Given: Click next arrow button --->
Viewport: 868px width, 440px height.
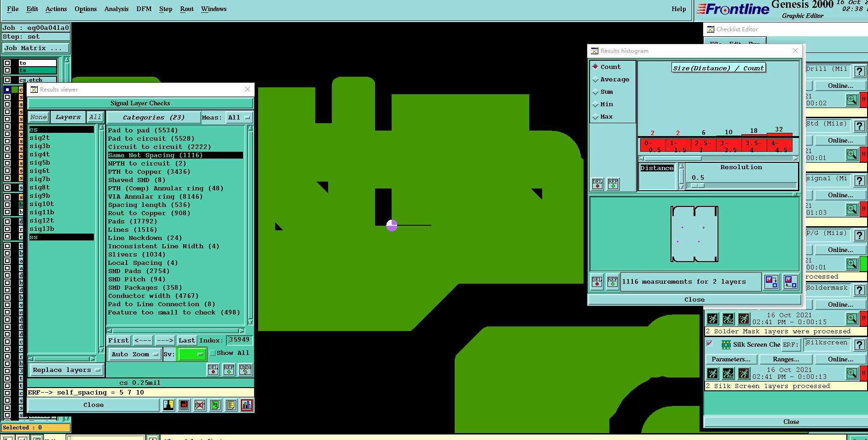Looking at the screenshot, I should coord(165,341).
